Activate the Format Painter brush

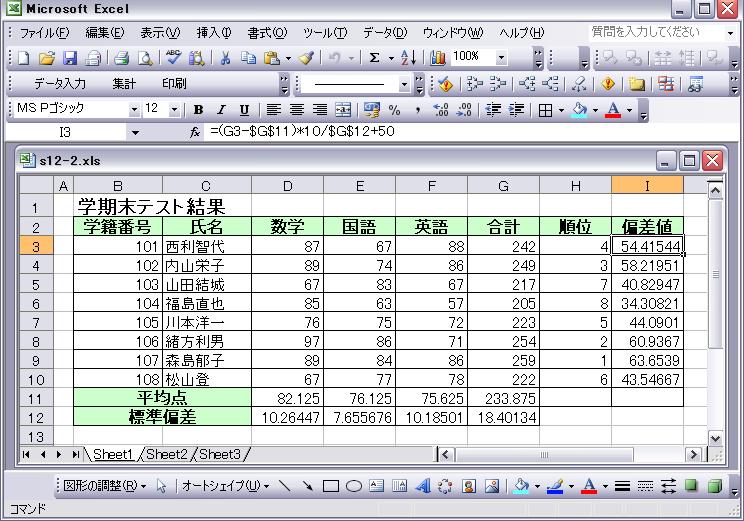coord(306,58)
